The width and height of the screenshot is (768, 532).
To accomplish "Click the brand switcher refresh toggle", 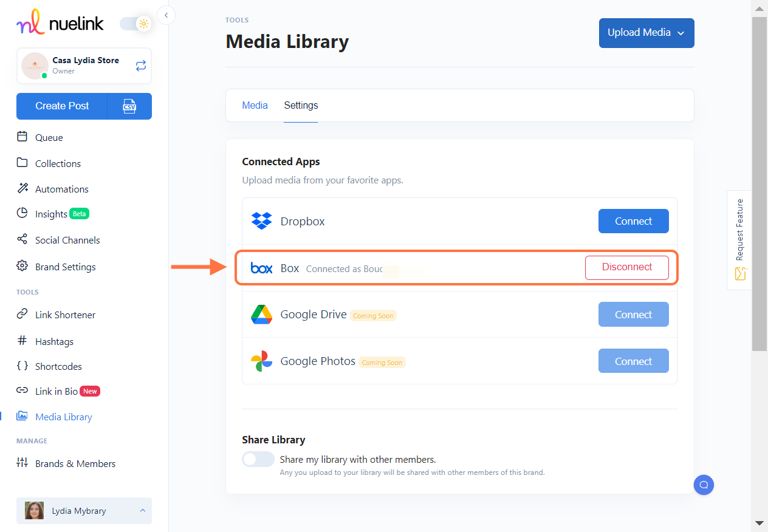I will (140, 65).
